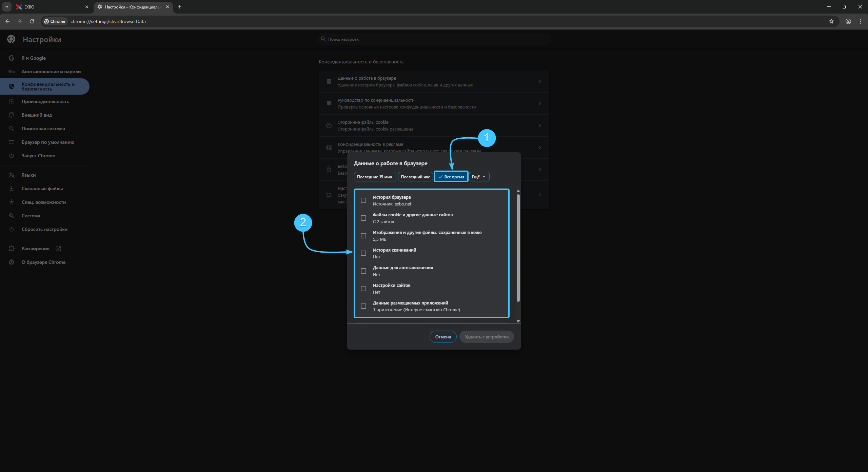Open Производительность in the sidebar
The height and width of the screenshot is (472, 868).
pos(45,101)
